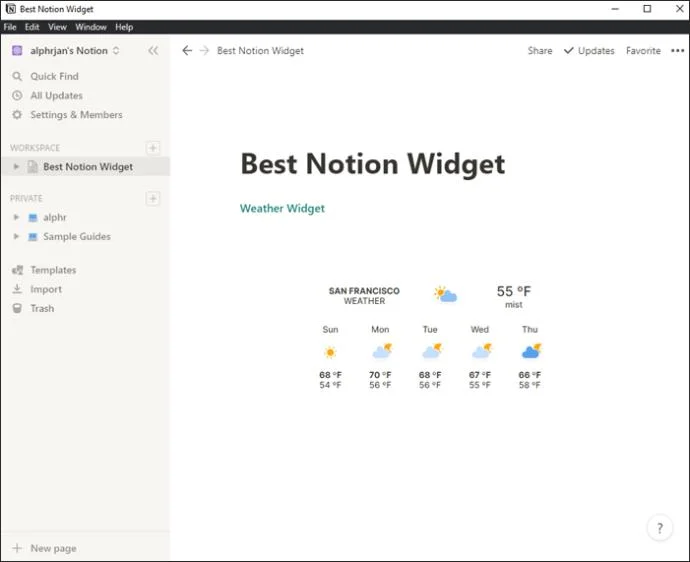Click the PRIVATE section header

coord(26,198)
